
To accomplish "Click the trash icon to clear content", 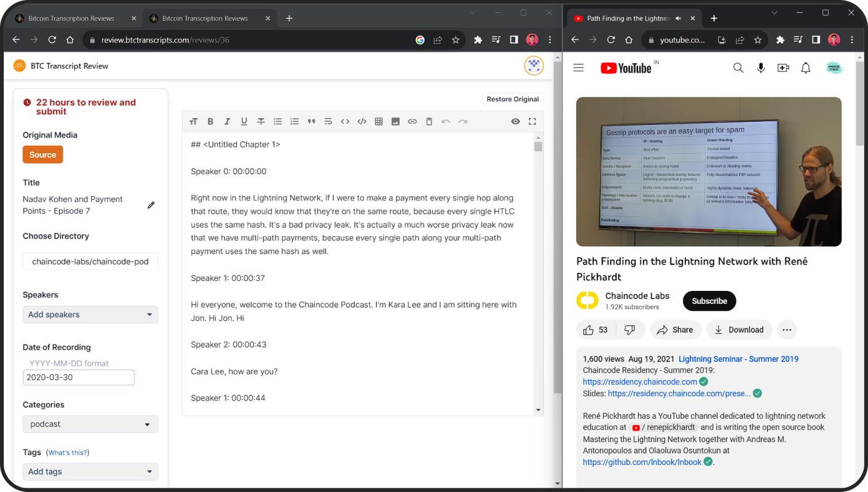I will (x=429, y=122).
